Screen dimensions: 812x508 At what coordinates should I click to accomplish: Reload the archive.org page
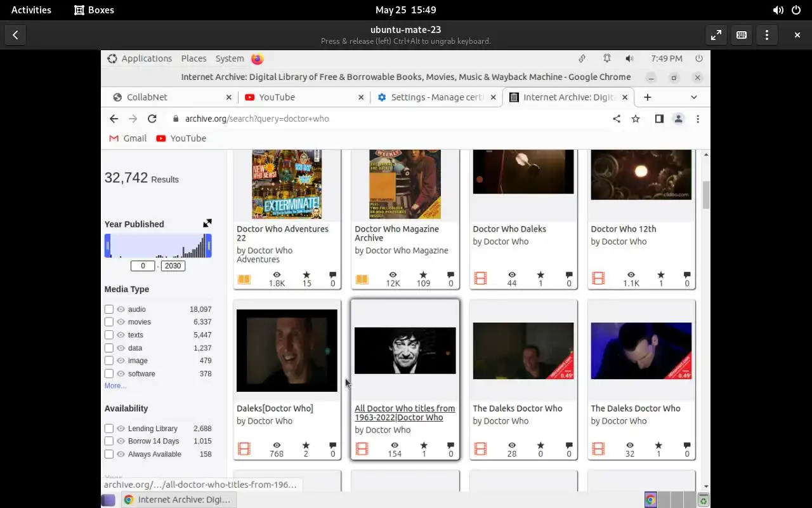pyautogui.click(x=152, y=119)
